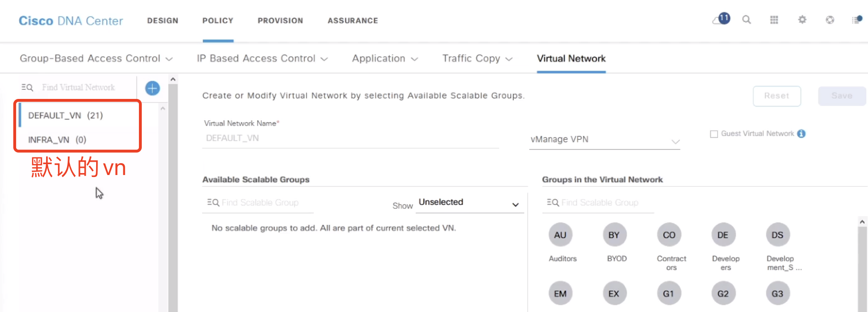Select the G1 group icon
Viewport: 868px width, 312px height.
click(x=669, y=293)
